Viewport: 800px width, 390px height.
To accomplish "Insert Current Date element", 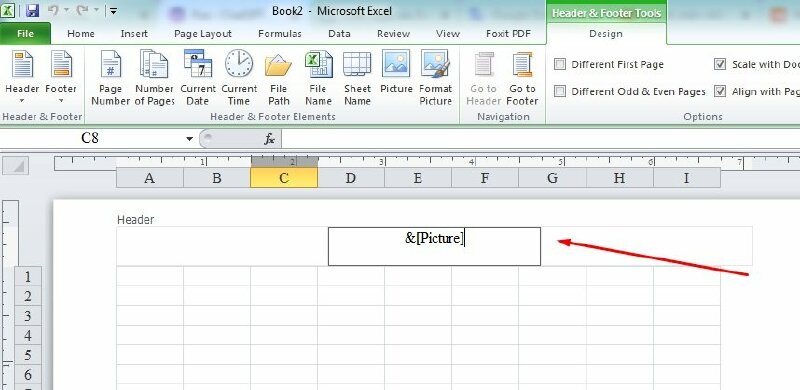I will pos(197,78).
